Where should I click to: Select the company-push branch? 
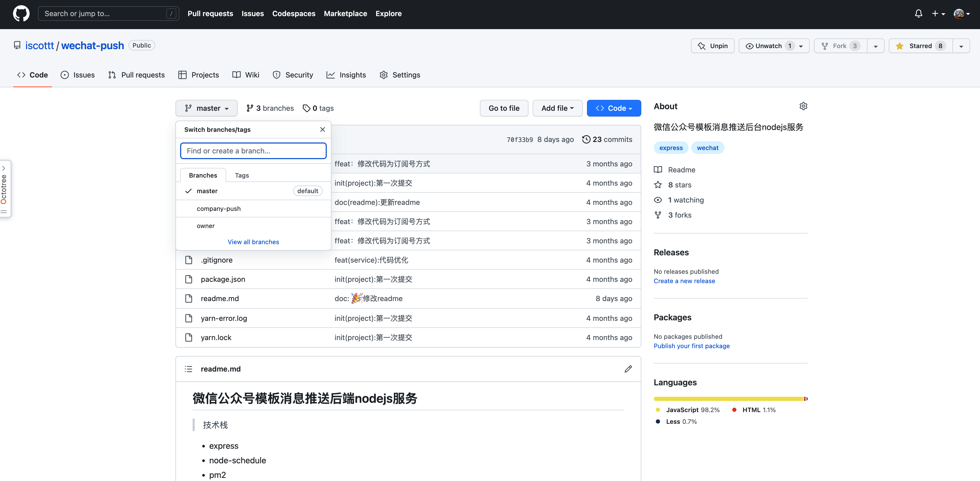(253, 209)
